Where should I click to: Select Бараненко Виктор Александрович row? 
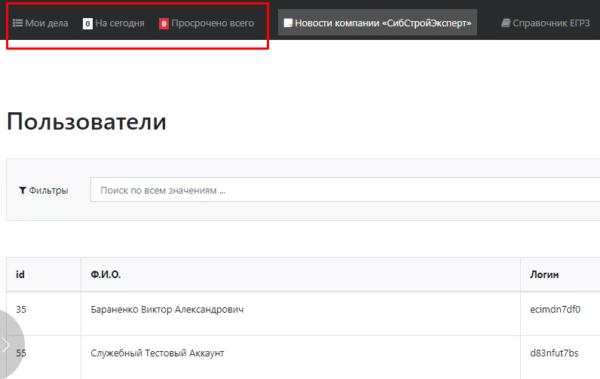tap(167, 309)
